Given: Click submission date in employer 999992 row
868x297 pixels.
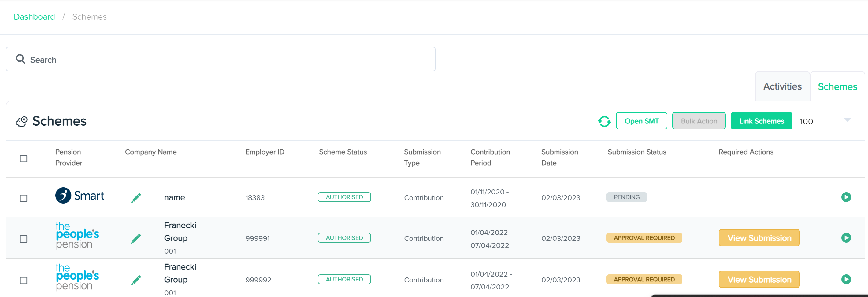Looking at the screenshot, I should 561,280.
